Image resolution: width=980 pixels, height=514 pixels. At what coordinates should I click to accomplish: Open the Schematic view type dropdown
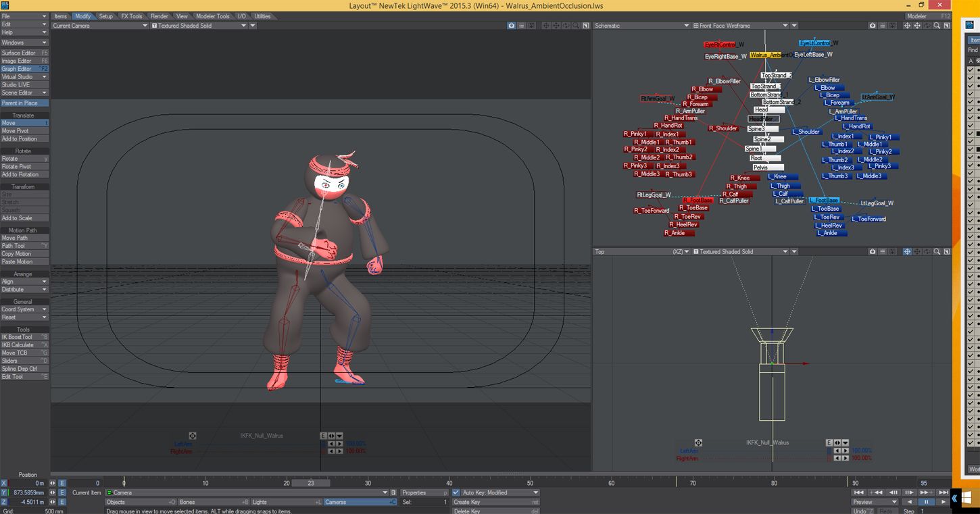641,26
